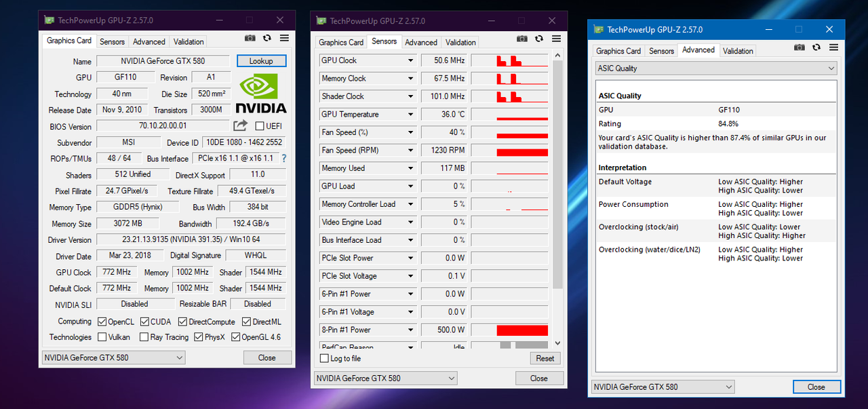Switch to Sensors tab in Advanced window
This screenshot has width=868, height=409.
[x=661, y=51]
